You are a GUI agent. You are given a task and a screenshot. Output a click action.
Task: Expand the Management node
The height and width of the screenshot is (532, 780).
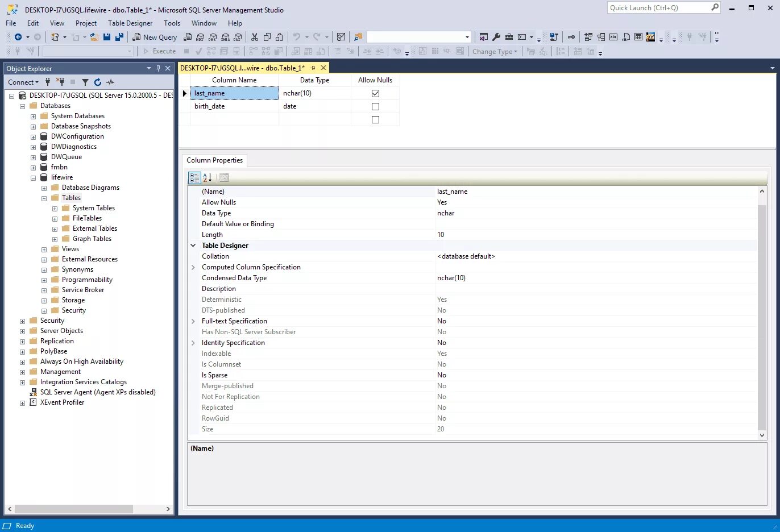(x=22, y=372)
